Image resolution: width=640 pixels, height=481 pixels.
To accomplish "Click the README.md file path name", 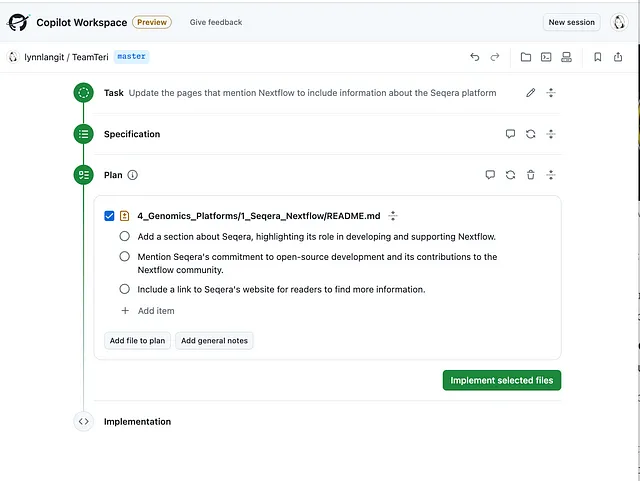I will (x=259, y=216).
